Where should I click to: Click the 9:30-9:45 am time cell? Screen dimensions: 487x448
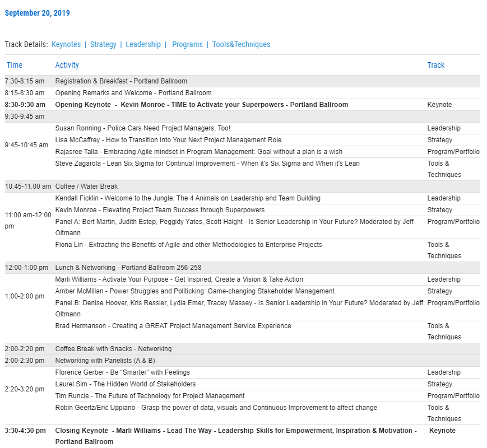tap(25, 116)
